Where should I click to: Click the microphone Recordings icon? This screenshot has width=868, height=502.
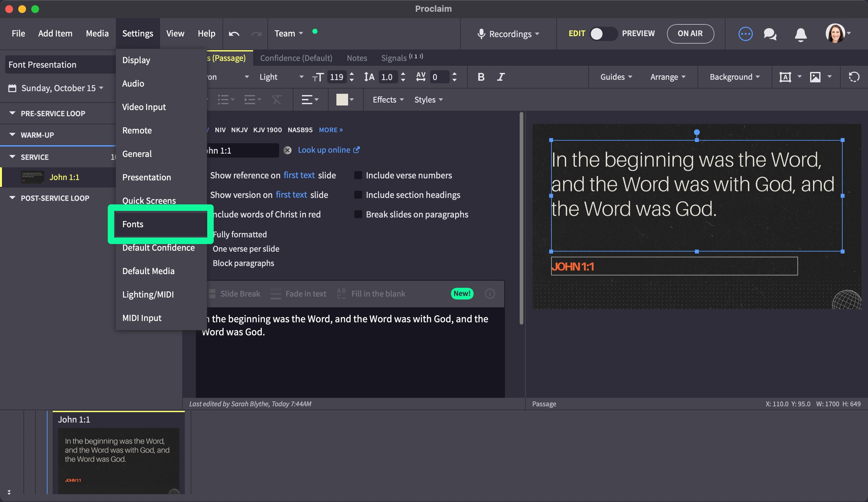click(481, 34)
